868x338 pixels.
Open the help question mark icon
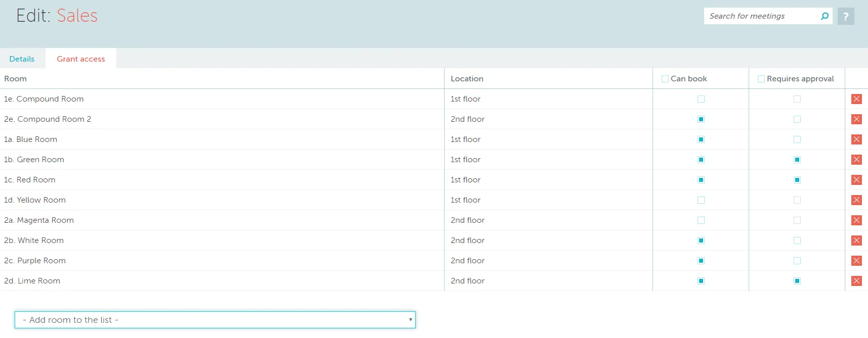pos(846,16)
